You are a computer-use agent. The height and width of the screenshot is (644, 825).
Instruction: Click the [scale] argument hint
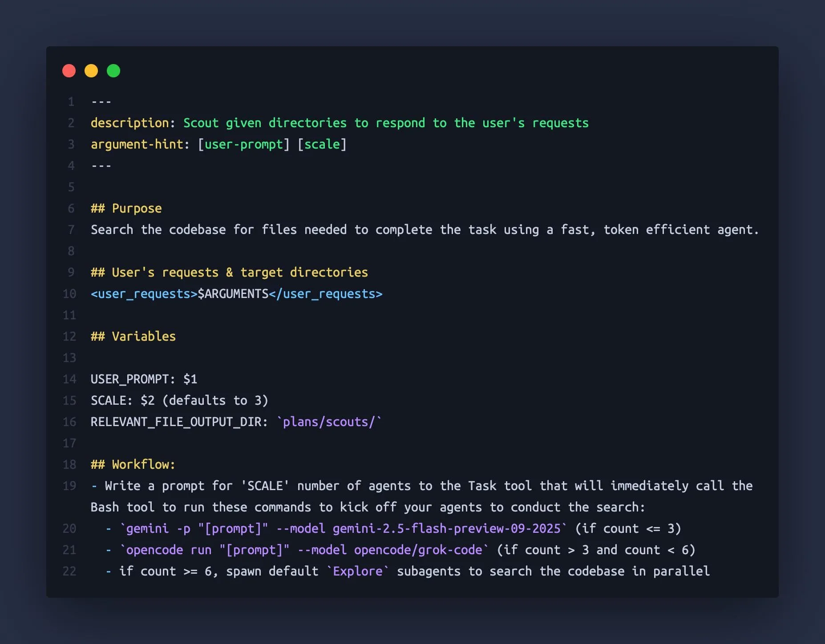pyautogui.click(x=322, y=144)
